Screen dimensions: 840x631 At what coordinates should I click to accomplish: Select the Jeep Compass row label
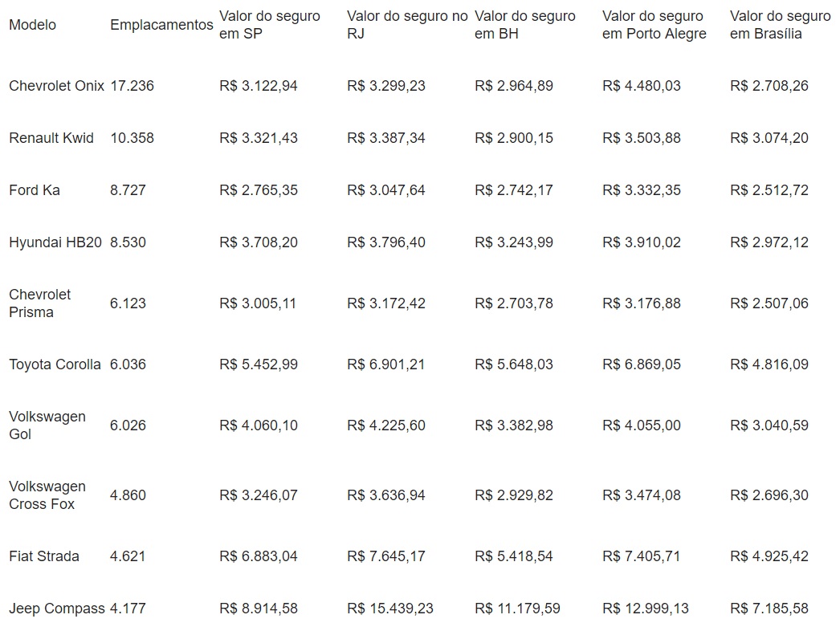[56, 609]
